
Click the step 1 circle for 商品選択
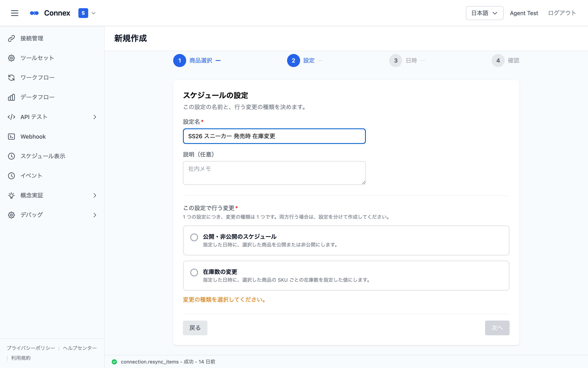click(179, 60)
